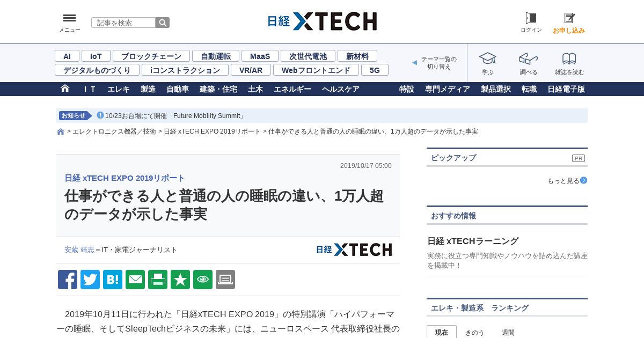Select the IoT theme tag
This screenshot has height=338, width=644.
click(x=96, y=56)
